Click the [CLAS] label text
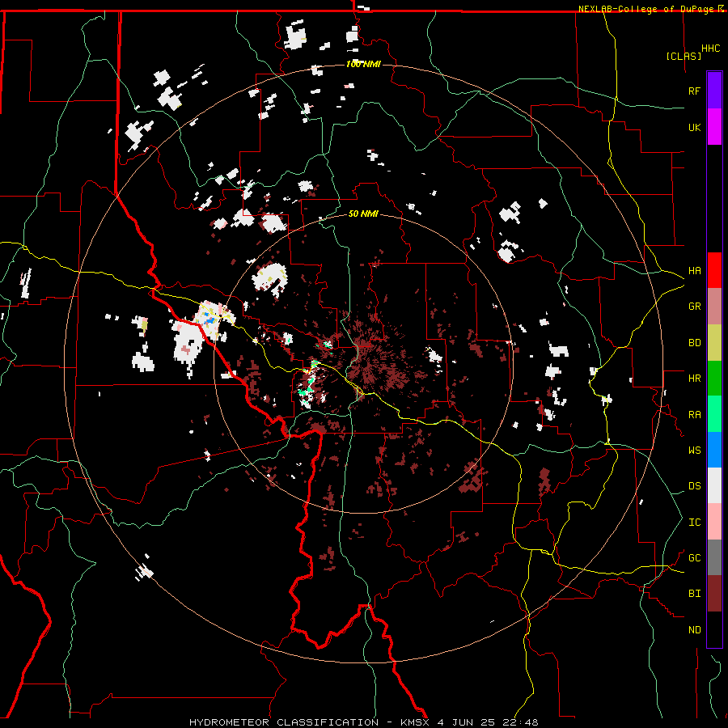 684,57
